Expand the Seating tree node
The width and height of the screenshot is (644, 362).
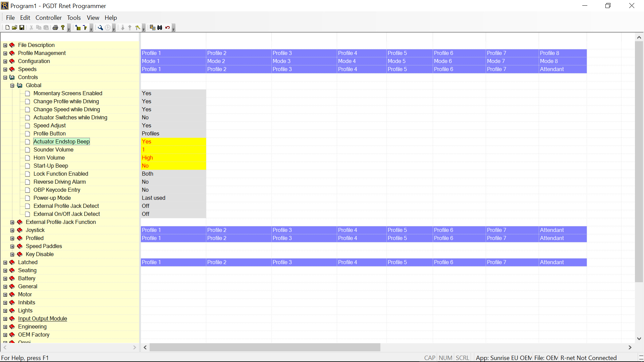(x=5, y=270)
